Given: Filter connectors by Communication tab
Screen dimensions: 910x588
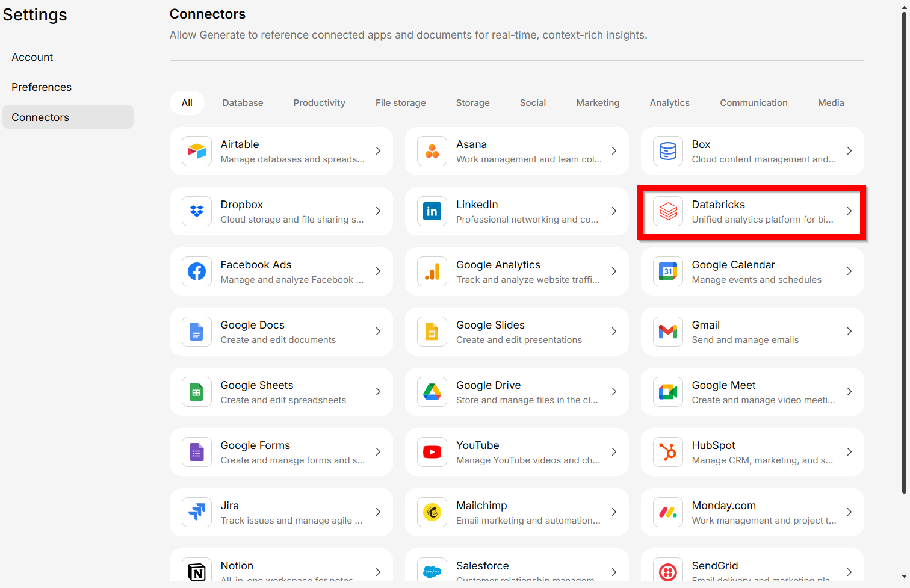Looking at the screenshot, I should point(754,103).
